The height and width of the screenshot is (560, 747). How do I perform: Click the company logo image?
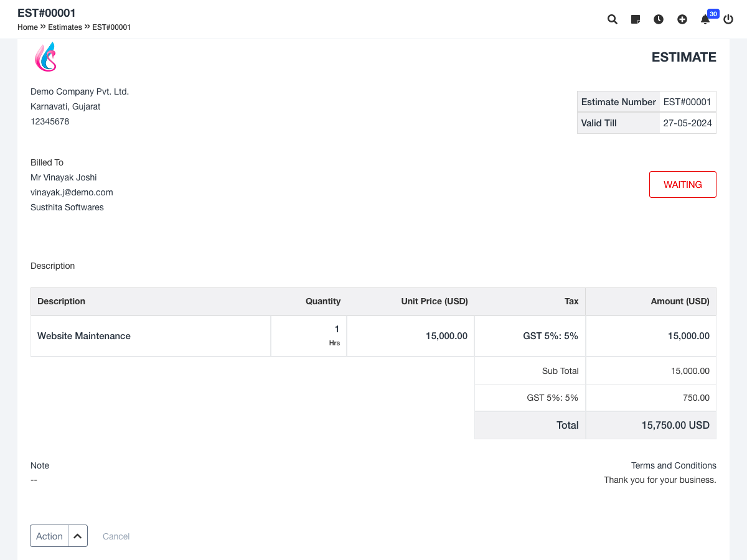[x=45, y=57]
